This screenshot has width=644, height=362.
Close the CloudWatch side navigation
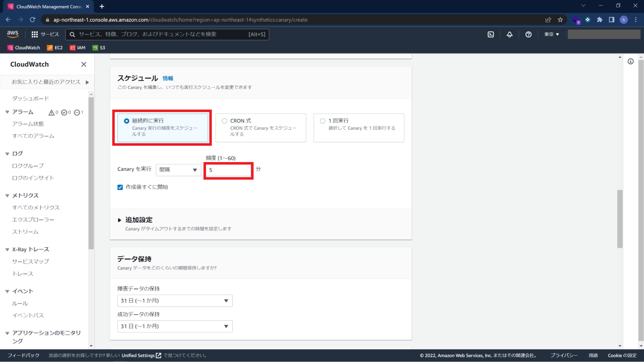click(x=84, y=64)
